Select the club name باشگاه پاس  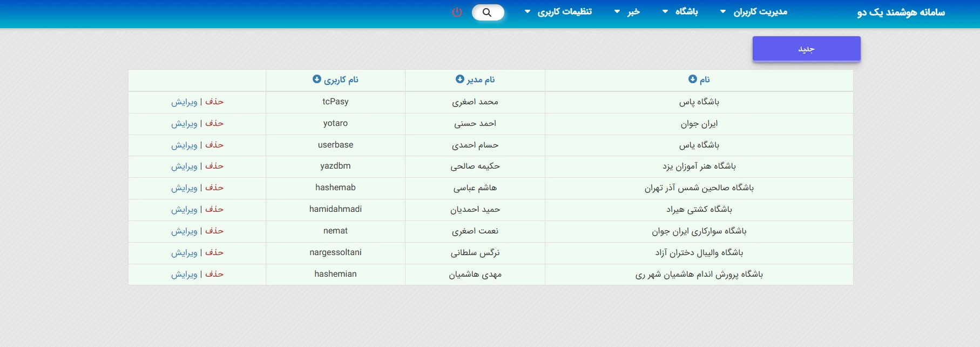click(x=699, y=102)
